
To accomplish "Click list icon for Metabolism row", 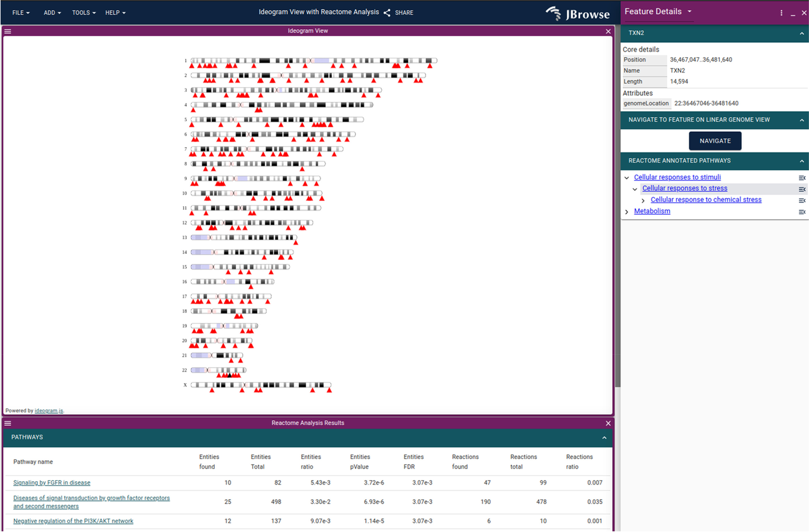I will (x=802, y=212).
